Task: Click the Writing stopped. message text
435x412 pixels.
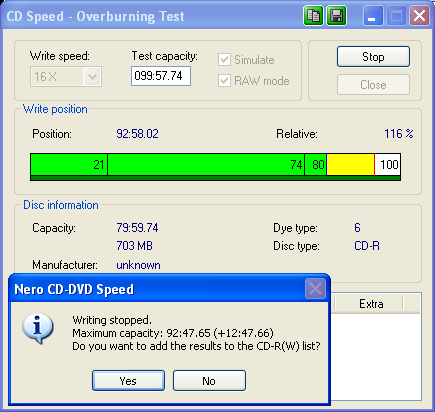Action: pyautogui.click(x=112, y=320)
